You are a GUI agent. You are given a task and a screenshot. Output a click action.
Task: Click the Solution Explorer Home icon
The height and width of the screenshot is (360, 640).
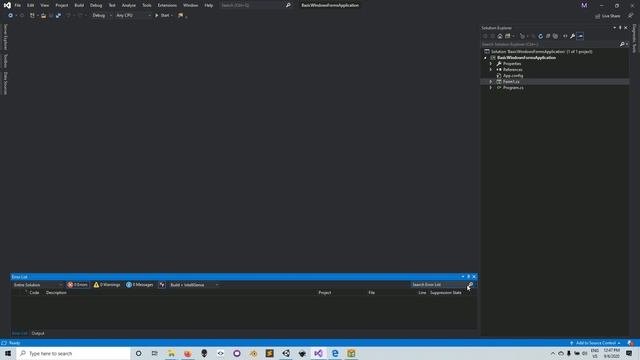500,36
